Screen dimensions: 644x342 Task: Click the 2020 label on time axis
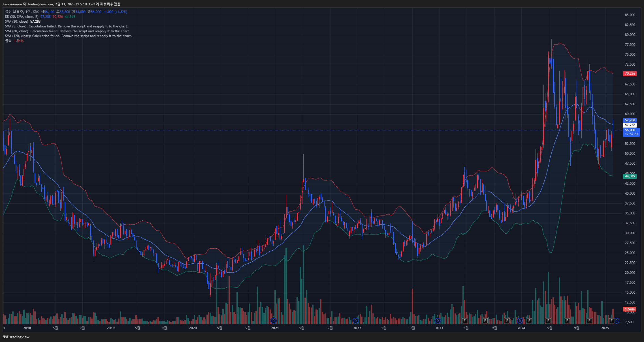click(193, 328)
